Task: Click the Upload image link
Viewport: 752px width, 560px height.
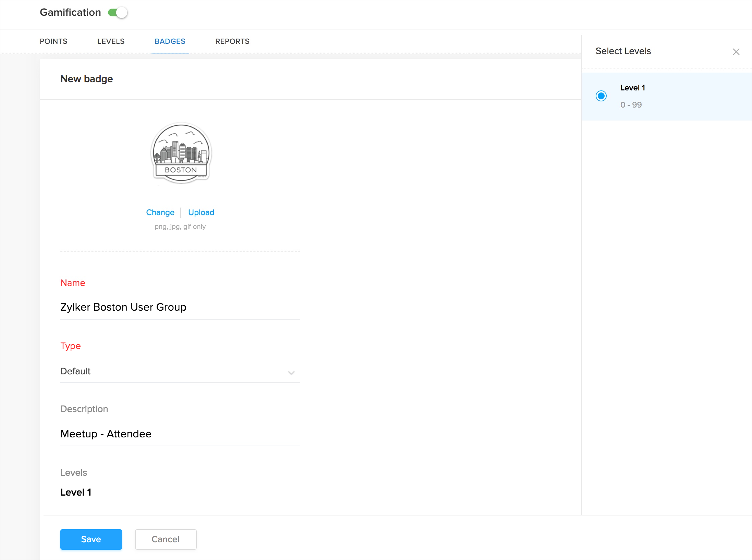Action: pyautogui.click(x=201, y=212)
